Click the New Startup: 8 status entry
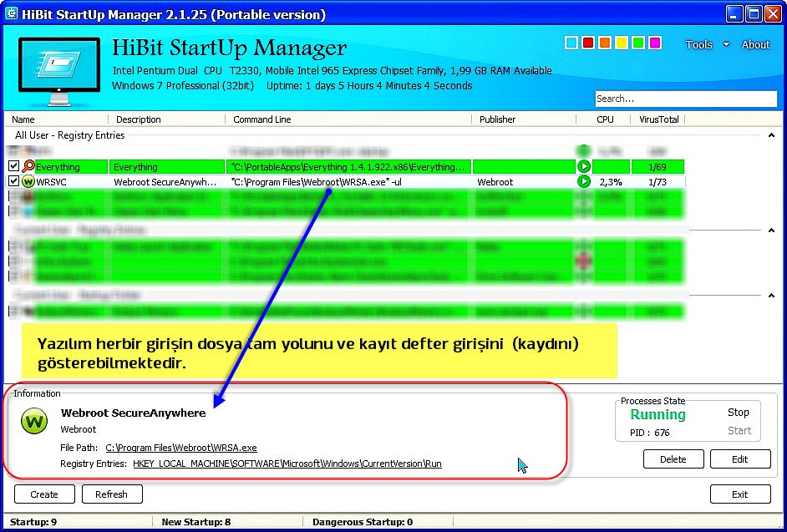 (195, 522)
